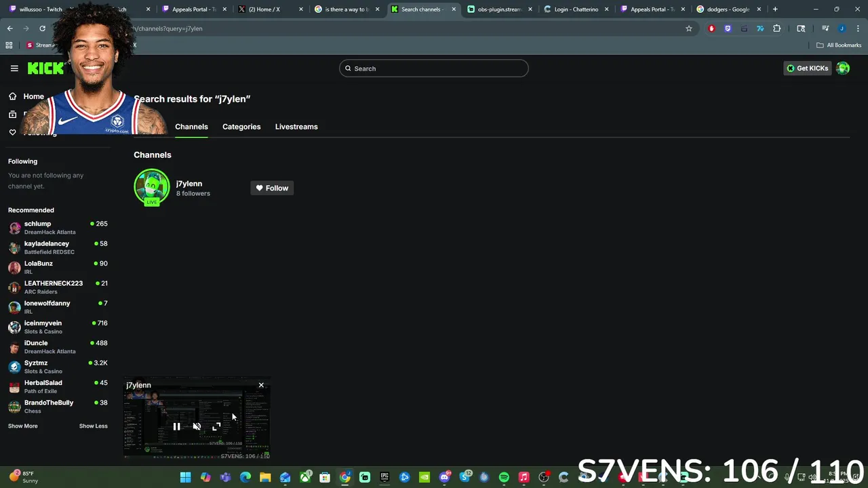Switch to the obs-plugin.stream tab
This screenshot has width=868, height=488.
coord(500,9)
